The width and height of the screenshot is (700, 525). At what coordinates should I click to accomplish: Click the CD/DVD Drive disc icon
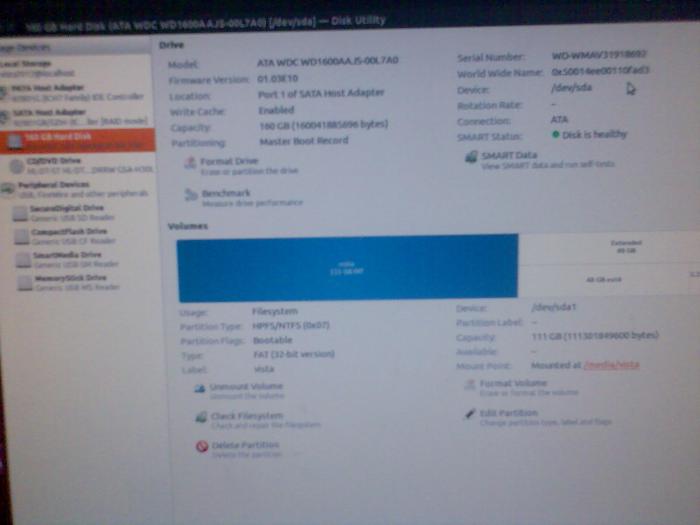point(17,166)
